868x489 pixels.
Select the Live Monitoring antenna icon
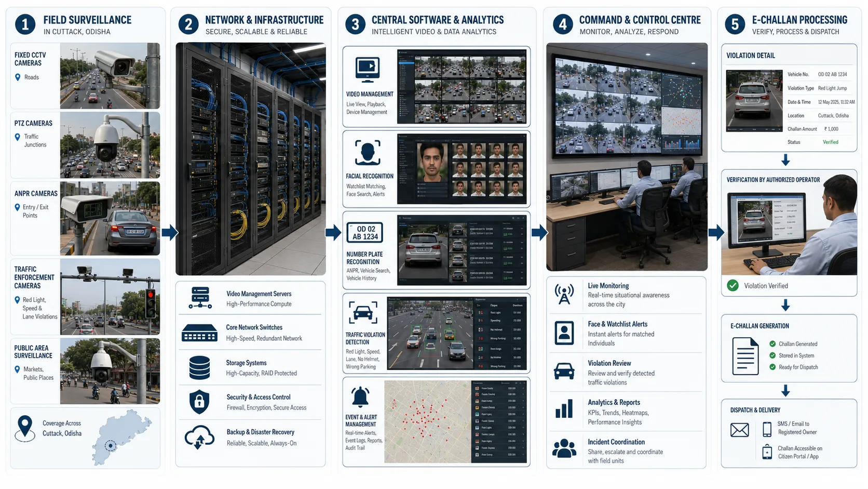coord(564,294)
